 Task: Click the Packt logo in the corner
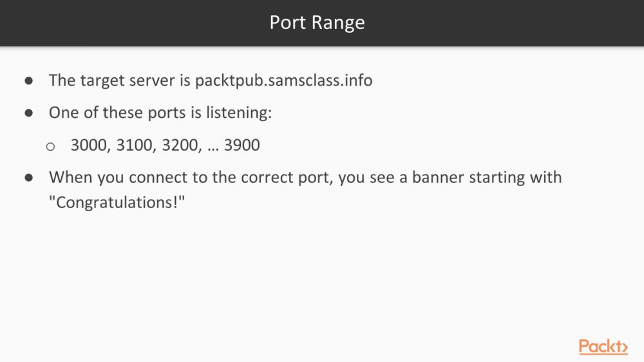click(603, 347)
